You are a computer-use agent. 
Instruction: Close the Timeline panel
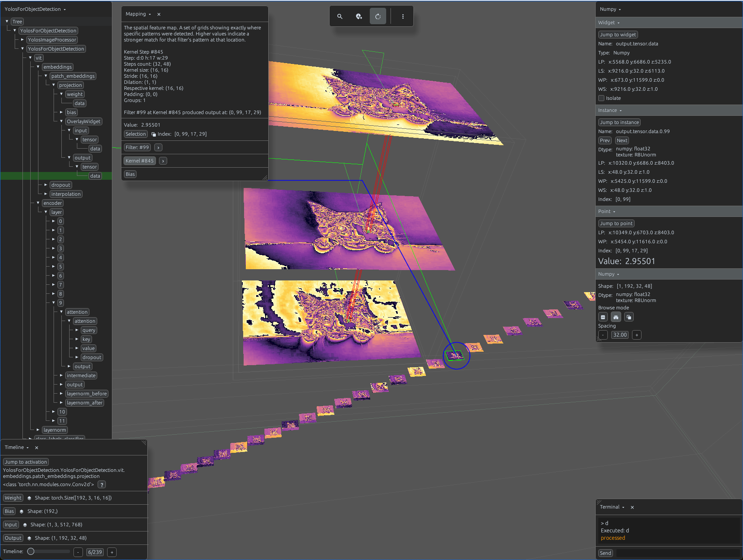click(37, 448)
